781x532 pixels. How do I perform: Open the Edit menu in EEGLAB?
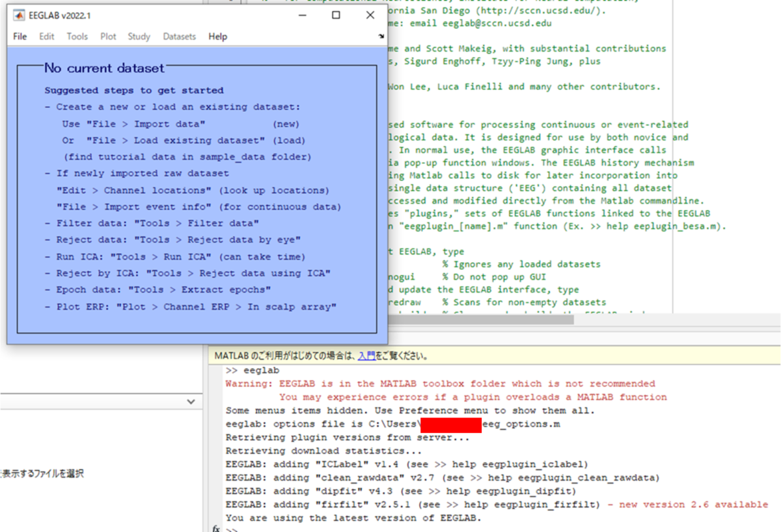click(x=47, y=36)
